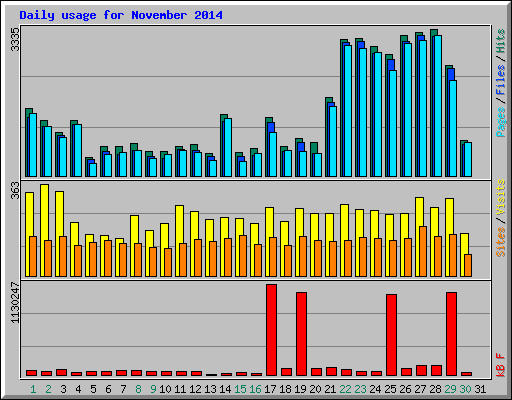
Task: Click the yellow visits bar for day 2
Action: 43,230
